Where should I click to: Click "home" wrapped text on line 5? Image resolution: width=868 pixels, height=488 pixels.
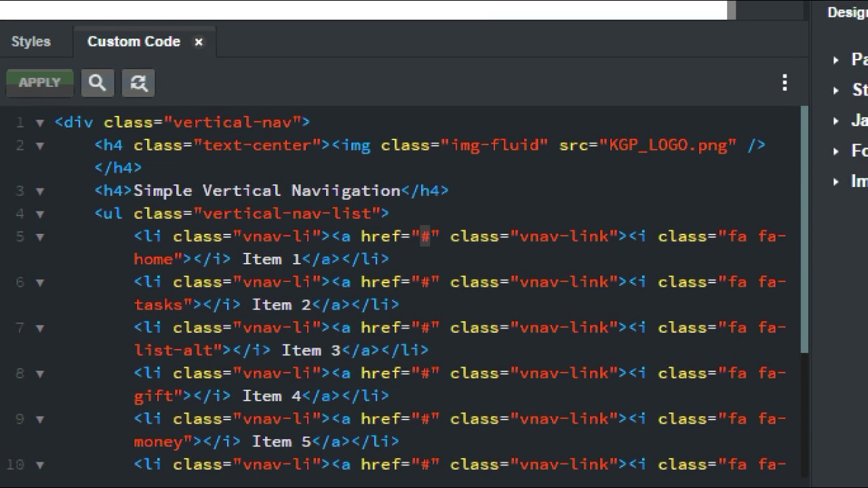tap(153, 259)
